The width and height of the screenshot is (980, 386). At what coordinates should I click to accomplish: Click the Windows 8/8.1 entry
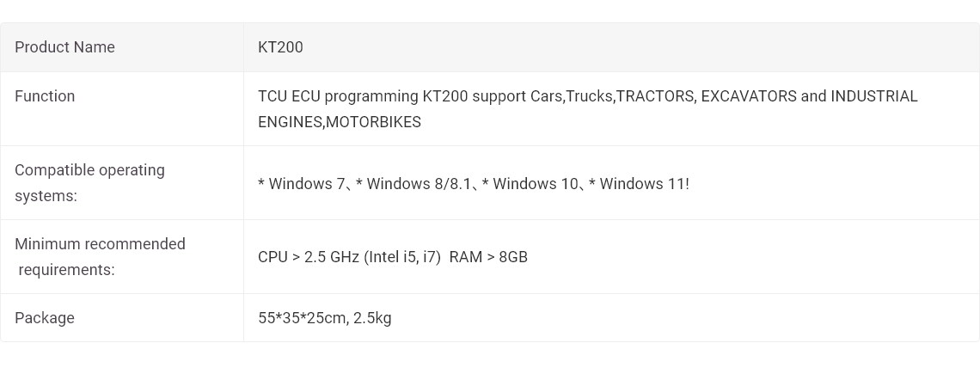(x=413, y=184)
